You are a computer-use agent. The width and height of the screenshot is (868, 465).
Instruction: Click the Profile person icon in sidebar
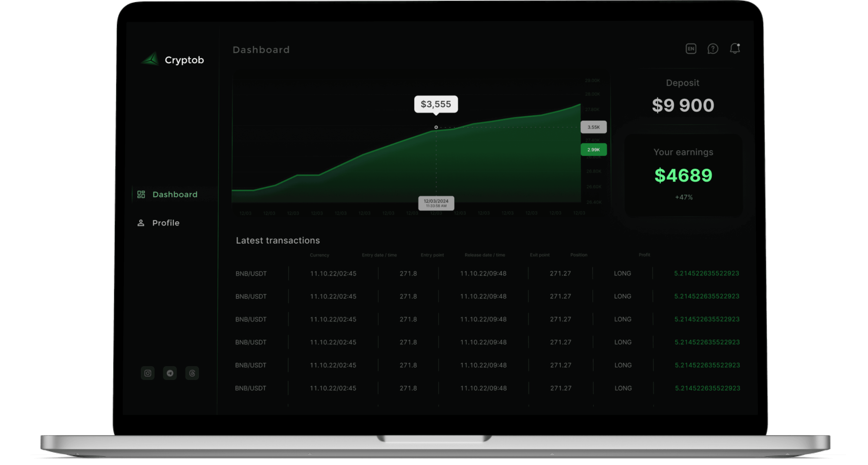click(141, 223)
